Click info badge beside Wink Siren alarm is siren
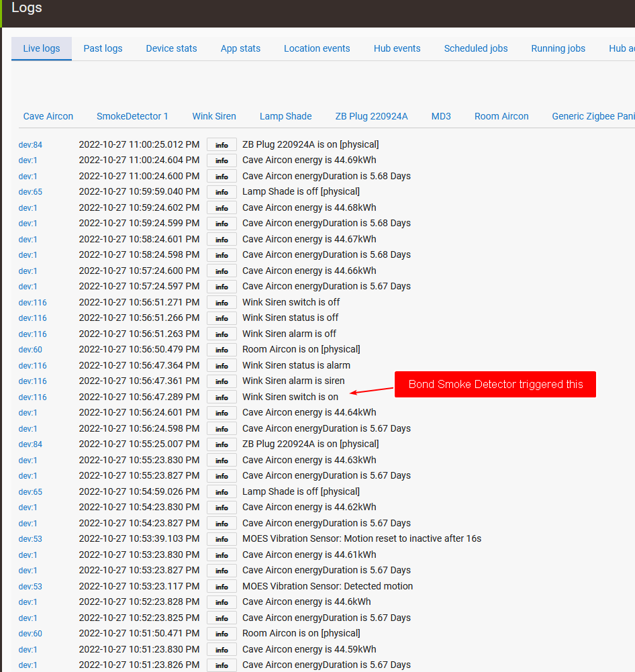 (222, 381)
